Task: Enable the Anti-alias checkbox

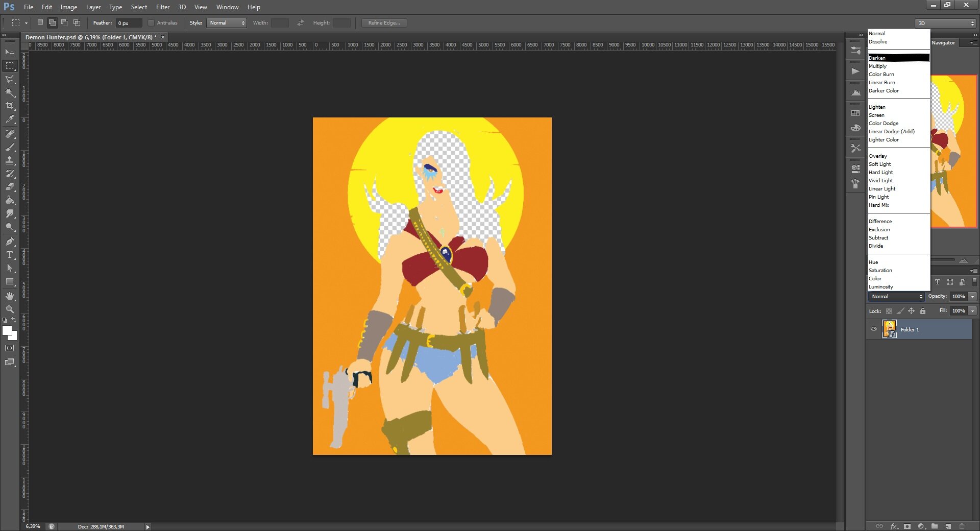Action: coord(151,23)
